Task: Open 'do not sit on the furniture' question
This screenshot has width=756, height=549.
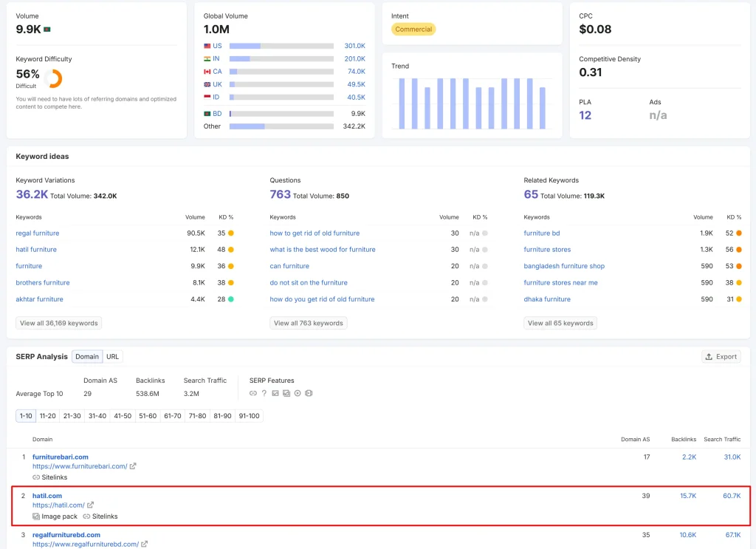Action: click(x=309, y=283)
